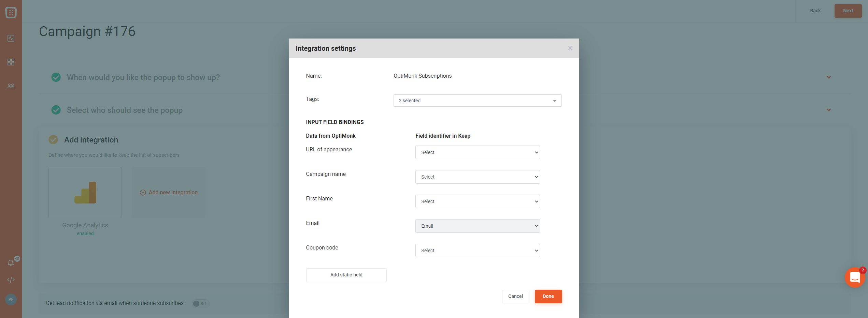Click 'Select who should see the popup' heading
Screen dimensions: 868x318
pos(125,110)
